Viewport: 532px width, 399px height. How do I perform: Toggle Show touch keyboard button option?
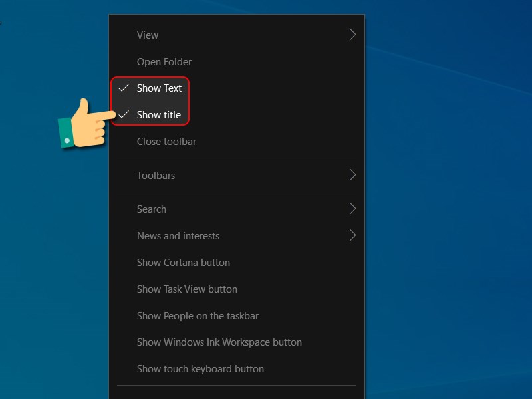[x=237, y=369]
